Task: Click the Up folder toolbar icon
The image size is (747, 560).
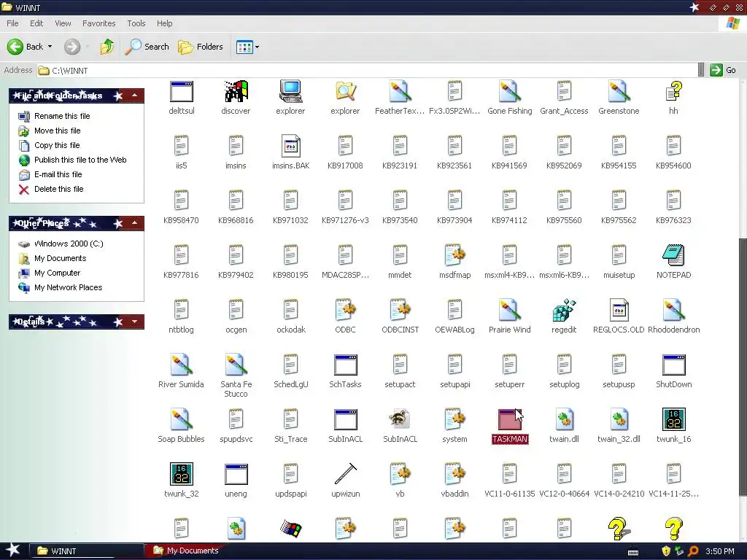Action: coord(107,47)
